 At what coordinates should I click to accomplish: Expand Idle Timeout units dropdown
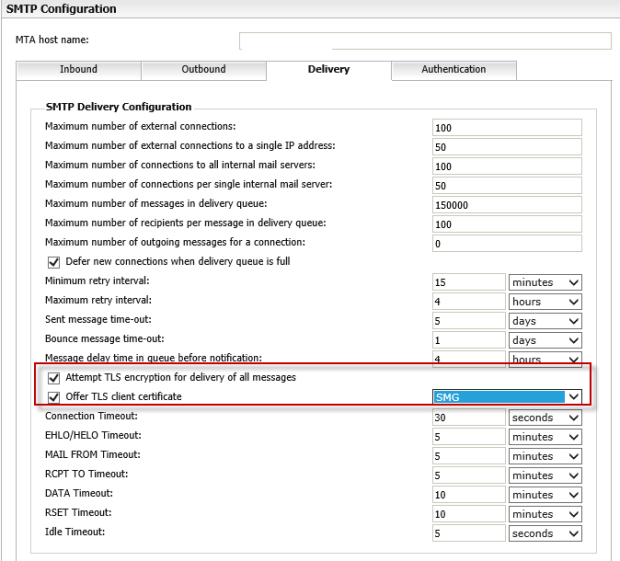tap(545, 533)
